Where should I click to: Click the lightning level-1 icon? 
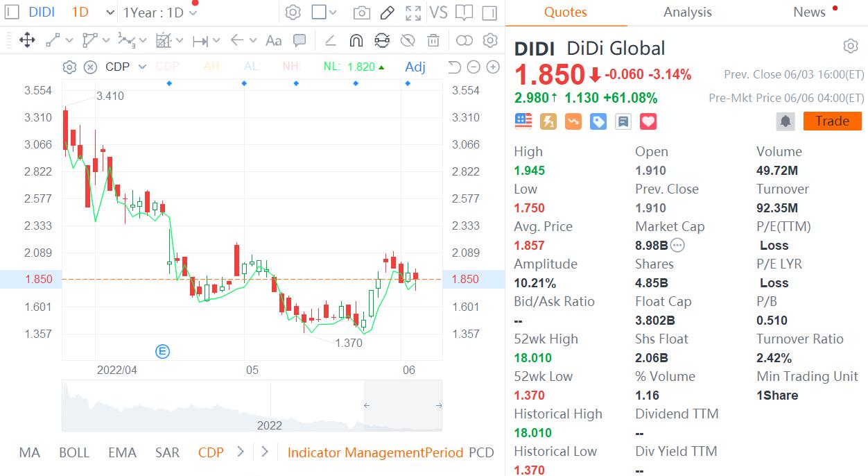(x=548, y=121)
